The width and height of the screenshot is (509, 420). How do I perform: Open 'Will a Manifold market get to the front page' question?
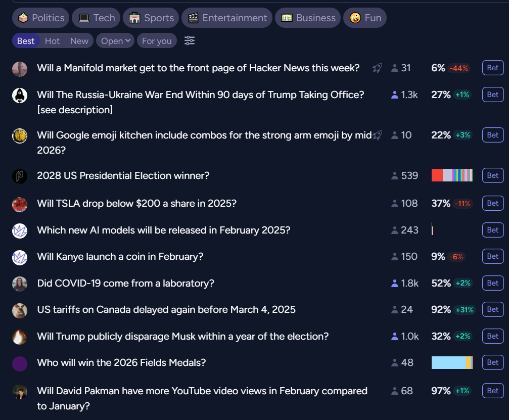pyautogui.click(x=198, y=68)
